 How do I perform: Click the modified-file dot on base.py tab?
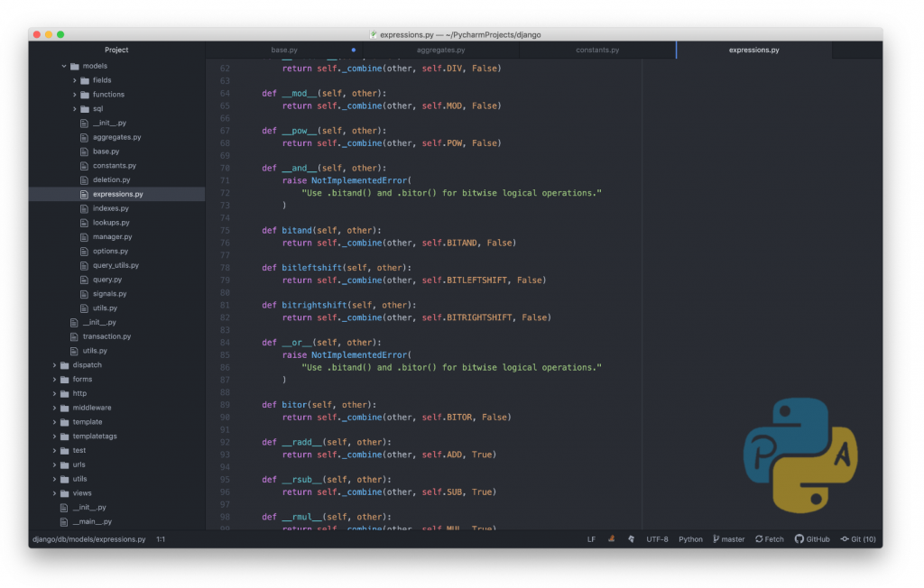tap(354, 50)
